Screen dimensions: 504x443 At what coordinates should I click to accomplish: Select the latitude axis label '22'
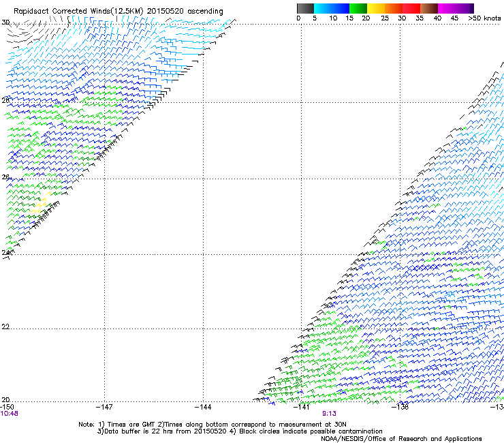[x=5, y=326]
